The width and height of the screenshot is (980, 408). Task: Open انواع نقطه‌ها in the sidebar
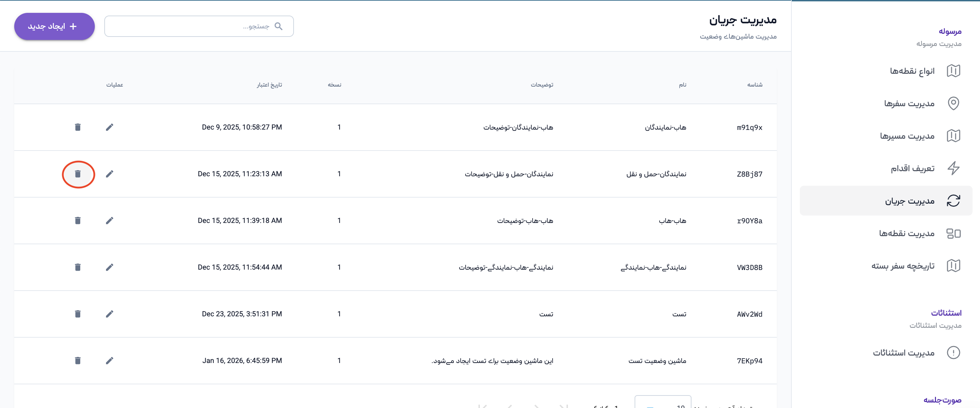912,71
